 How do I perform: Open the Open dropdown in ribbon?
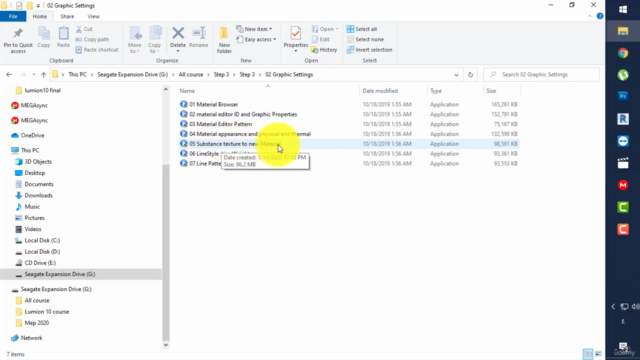click(x=325, y=29)
